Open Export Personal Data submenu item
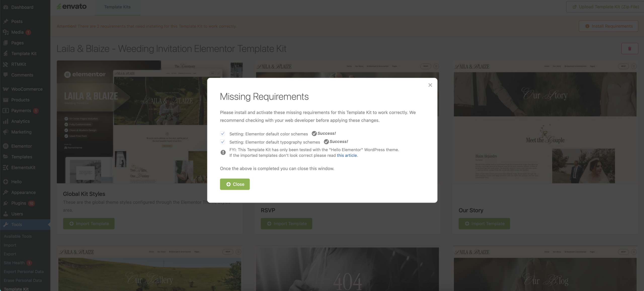Image resolution: width=644 pixels, height=291 pixels. (24, 271)
